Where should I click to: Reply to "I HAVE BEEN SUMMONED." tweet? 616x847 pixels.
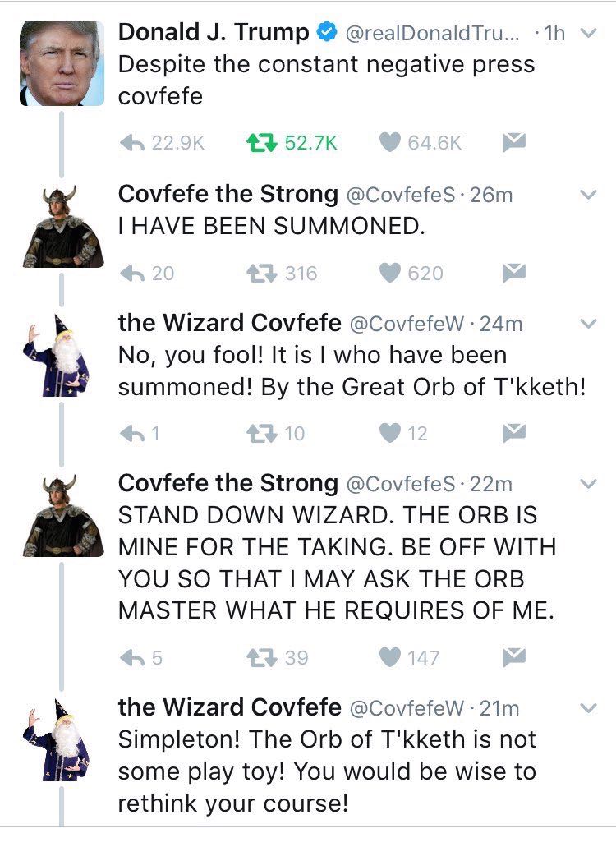[x=135, y=273]
